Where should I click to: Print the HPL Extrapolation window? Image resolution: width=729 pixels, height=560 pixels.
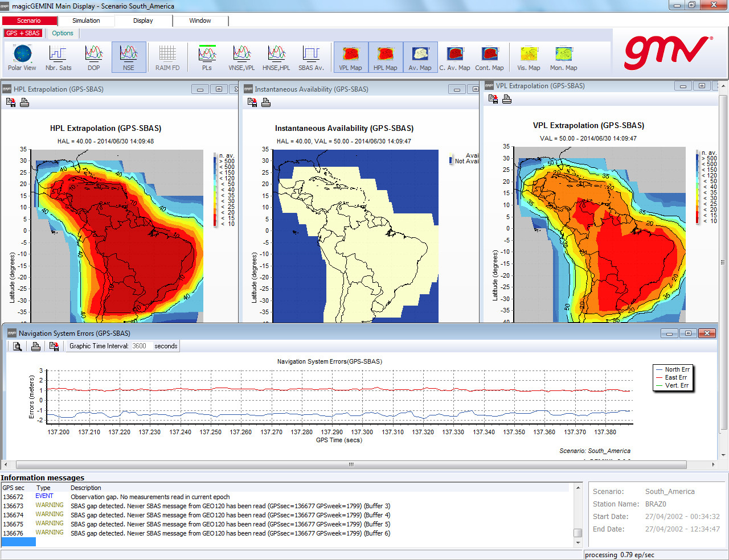click(24, 102)
